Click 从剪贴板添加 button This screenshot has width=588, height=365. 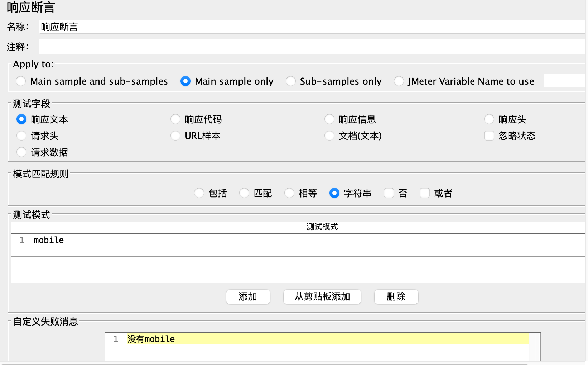point(322,297)
